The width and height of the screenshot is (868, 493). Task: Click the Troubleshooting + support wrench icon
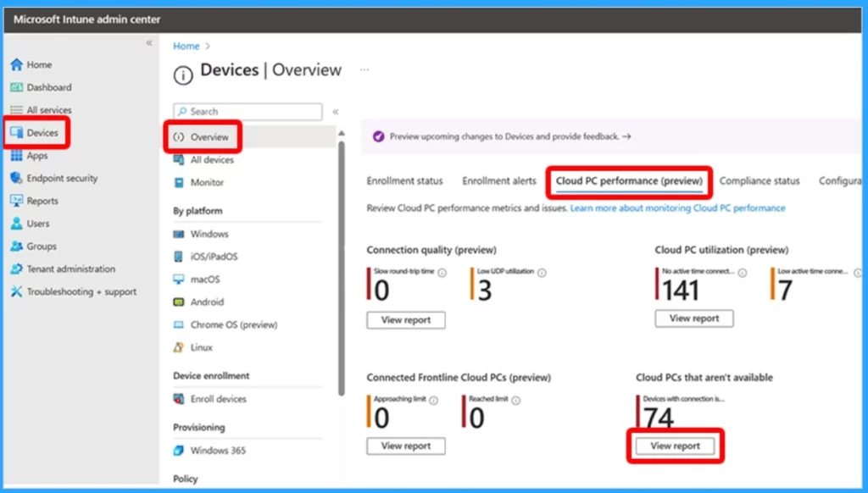pyautogui.click(x=17, y=291)
